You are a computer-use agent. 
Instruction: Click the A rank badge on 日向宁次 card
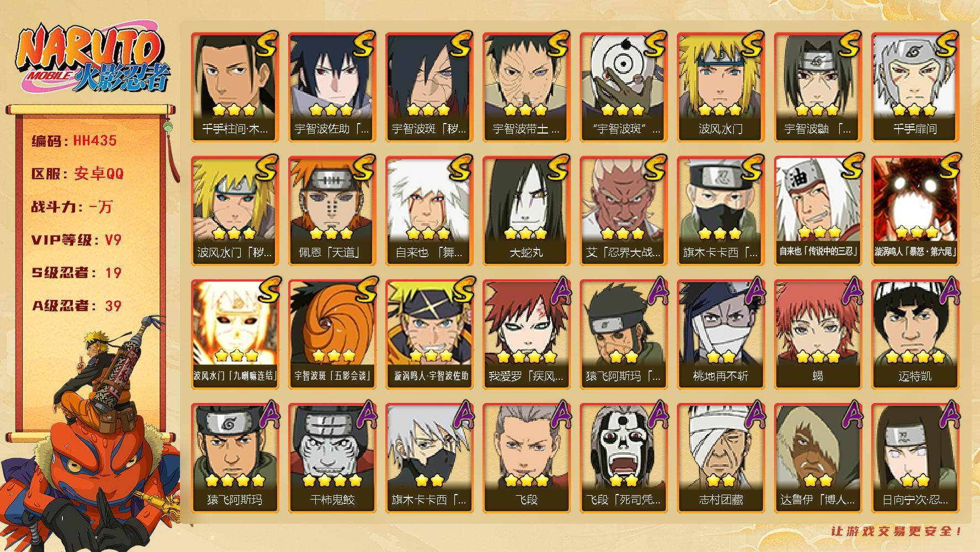click(x=949, y=415)
